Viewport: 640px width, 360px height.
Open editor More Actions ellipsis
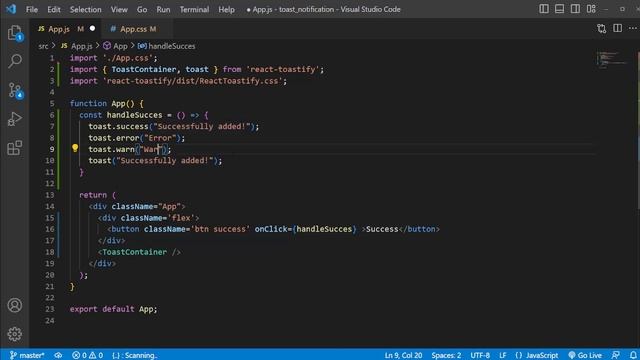pyautogui.click(x=633, y=29)
